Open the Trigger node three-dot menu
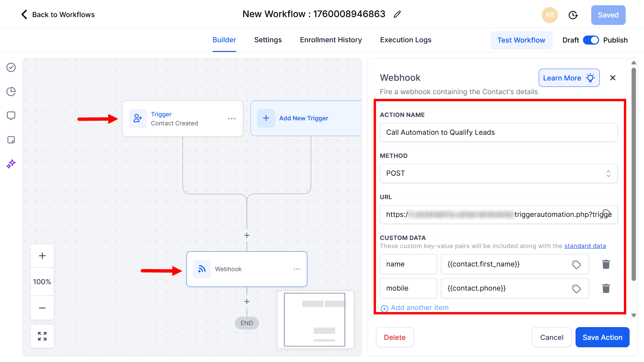 (231, 119)
